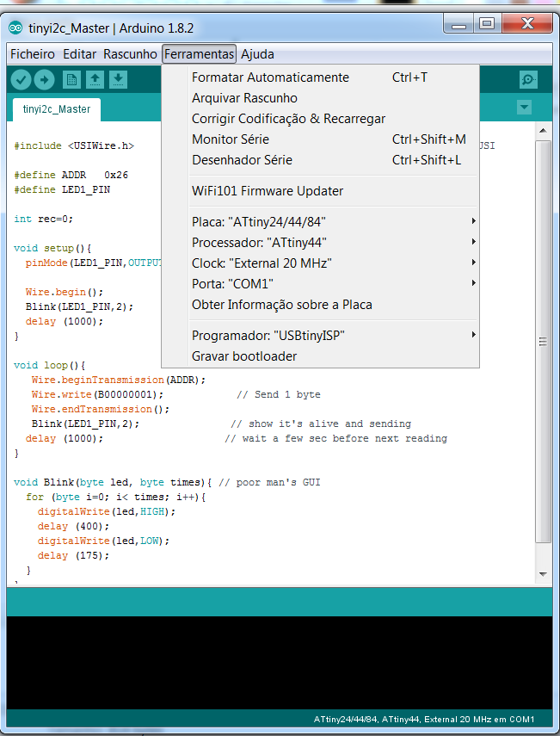Click the "int rec=0;" line
Image resolution: width=560 pixels, height=736 pixels.
[x=44, y=219]
